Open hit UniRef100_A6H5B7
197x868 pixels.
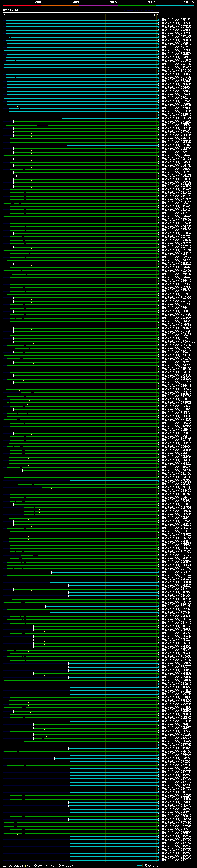(x=177, y=23)
